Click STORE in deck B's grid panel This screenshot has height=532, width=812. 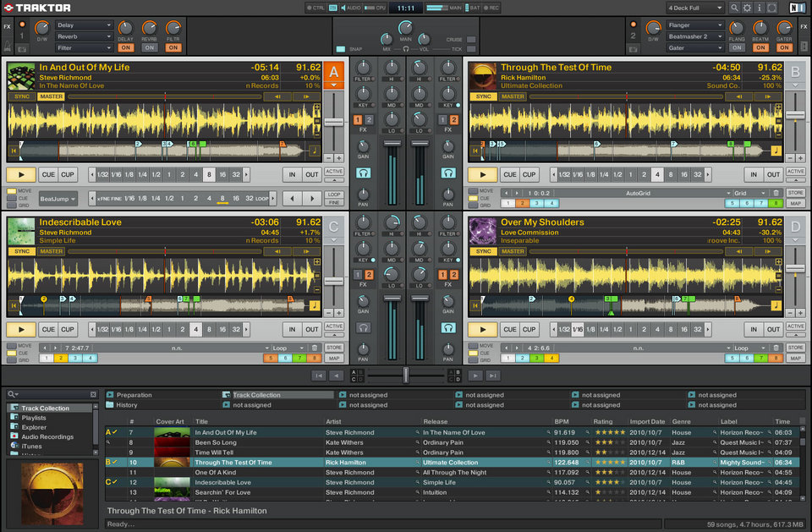pyautogui.click(x=795, y=193)
